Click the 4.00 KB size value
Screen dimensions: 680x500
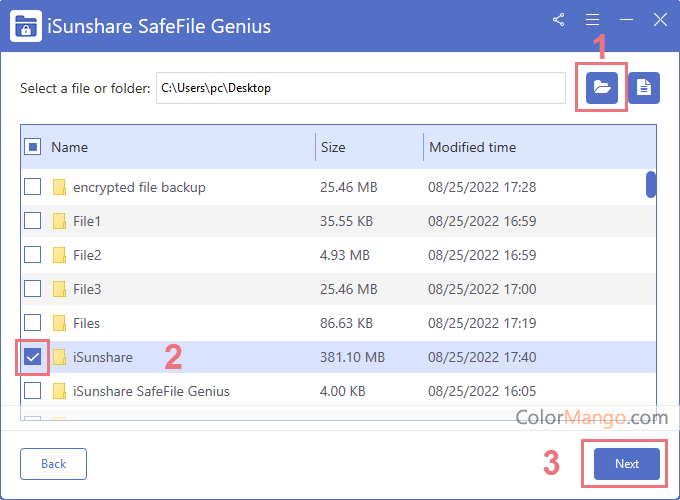click(x=343, y=391)
